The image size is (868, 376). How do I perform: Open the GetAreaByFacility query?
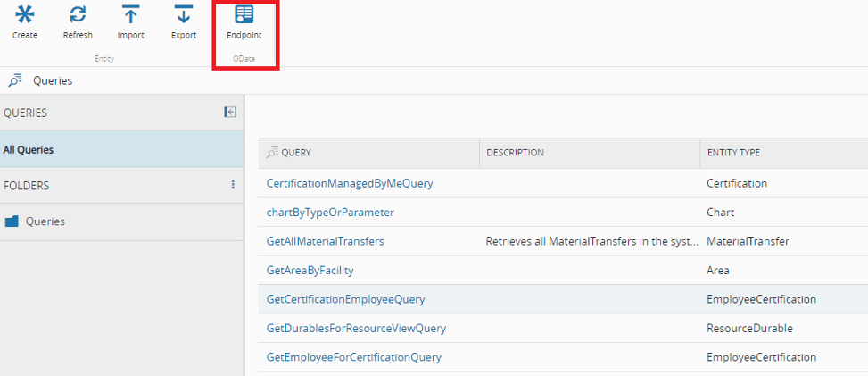(x=310, y=270)
